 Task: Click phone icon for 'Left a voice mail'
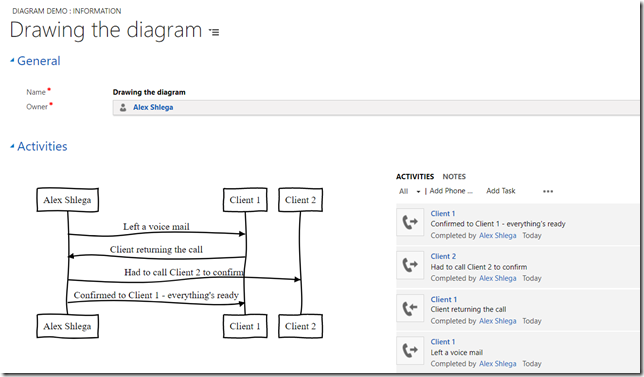(410, 350)
